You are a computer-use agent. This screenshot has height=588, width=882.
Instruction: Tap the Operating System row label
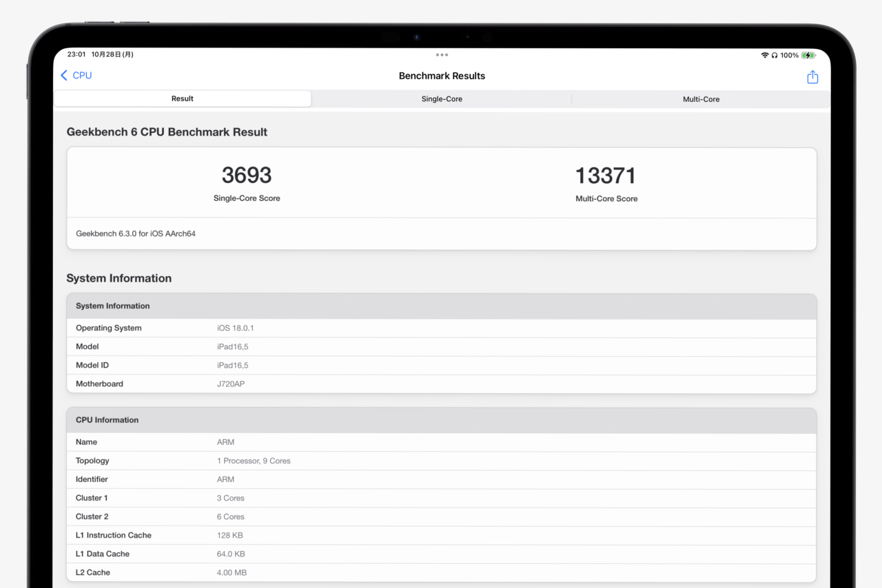click(x=109, y=328)
